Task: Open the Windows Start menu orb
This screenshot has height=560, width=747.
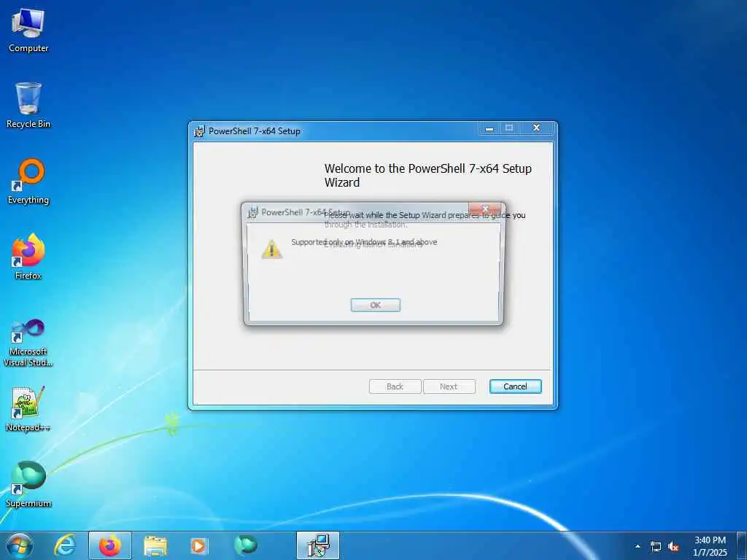Action: tap(20, 545)
